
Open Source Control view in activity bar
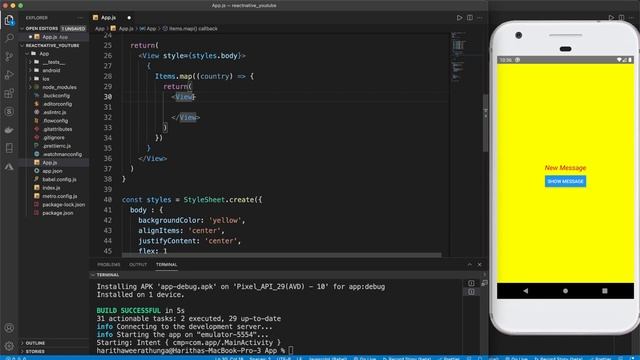pyautogui.click(x=9, y=56)
